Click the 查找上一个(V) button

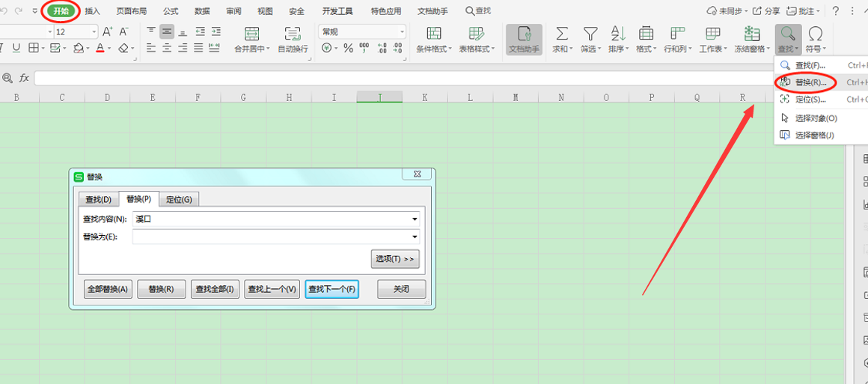point(272,289)
